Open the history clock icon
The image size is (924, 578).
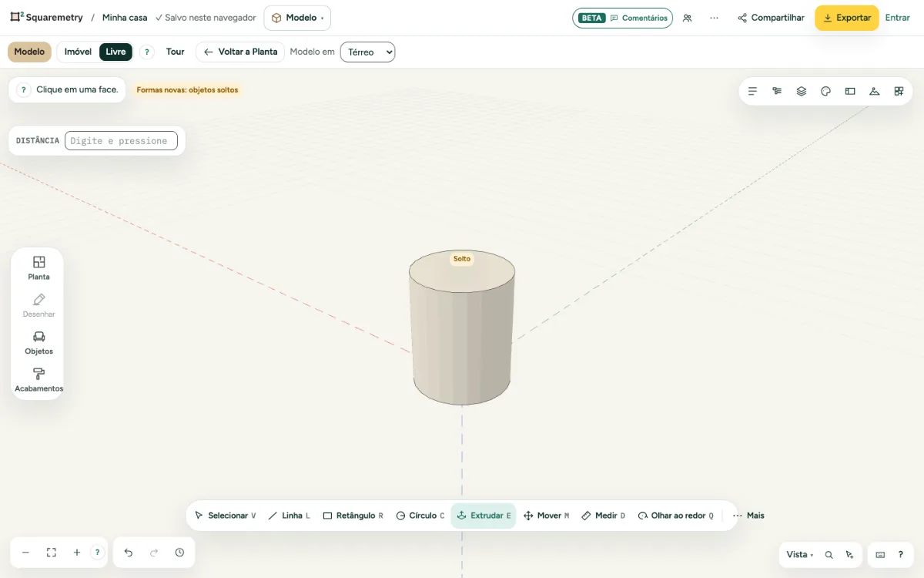[x=179, y=553]
